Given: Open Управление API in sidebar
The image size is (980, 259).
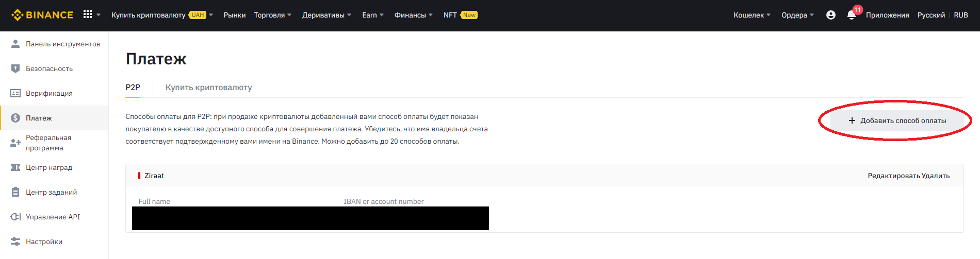Looking at the screenshot, I should (54, 217).
